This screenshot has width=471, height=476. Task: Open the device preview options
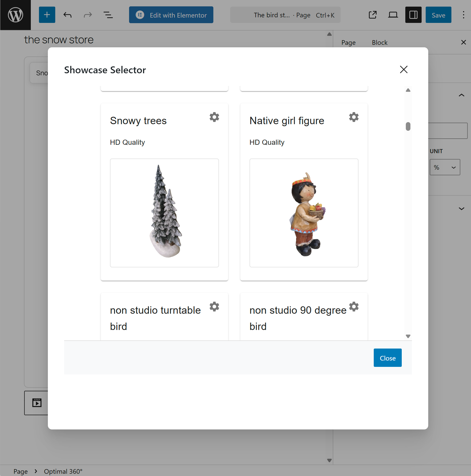click(x=393, y=15)
